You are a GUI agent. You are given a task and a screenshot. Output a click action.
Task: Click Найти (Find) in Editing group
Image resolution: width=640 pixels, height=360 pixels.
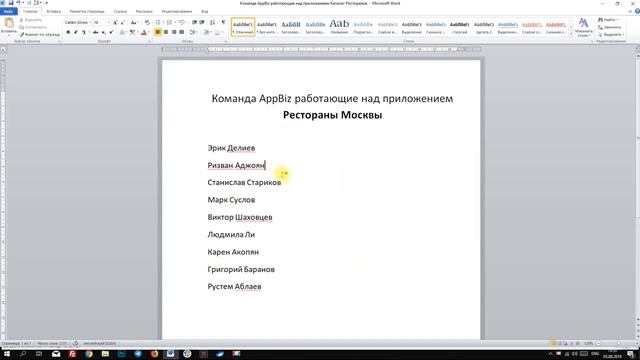click(x=608, y=20)
